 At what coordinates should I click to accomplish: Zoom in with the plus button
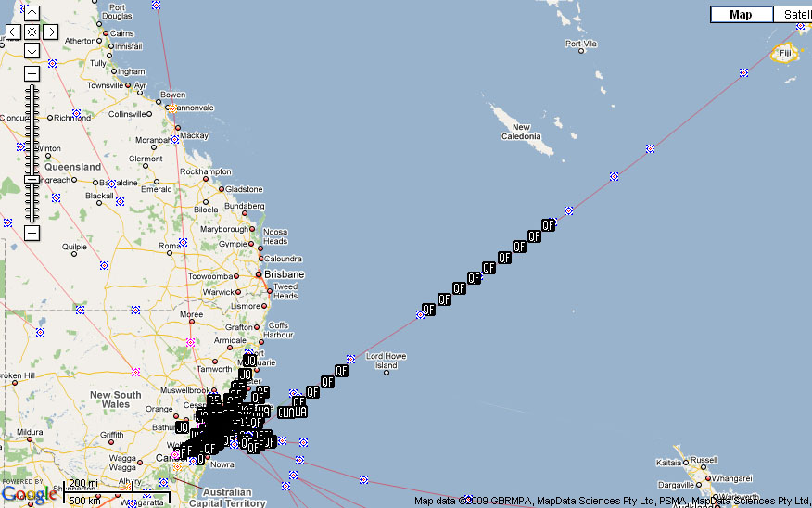pos(32,73)
